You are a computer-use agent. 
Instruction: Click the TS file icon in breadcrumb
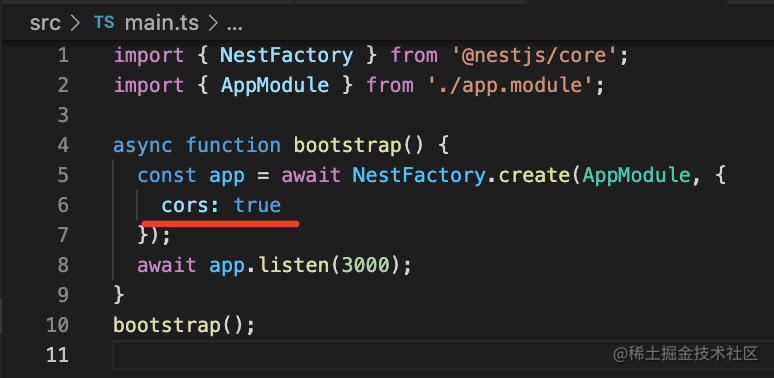[104, 22]
